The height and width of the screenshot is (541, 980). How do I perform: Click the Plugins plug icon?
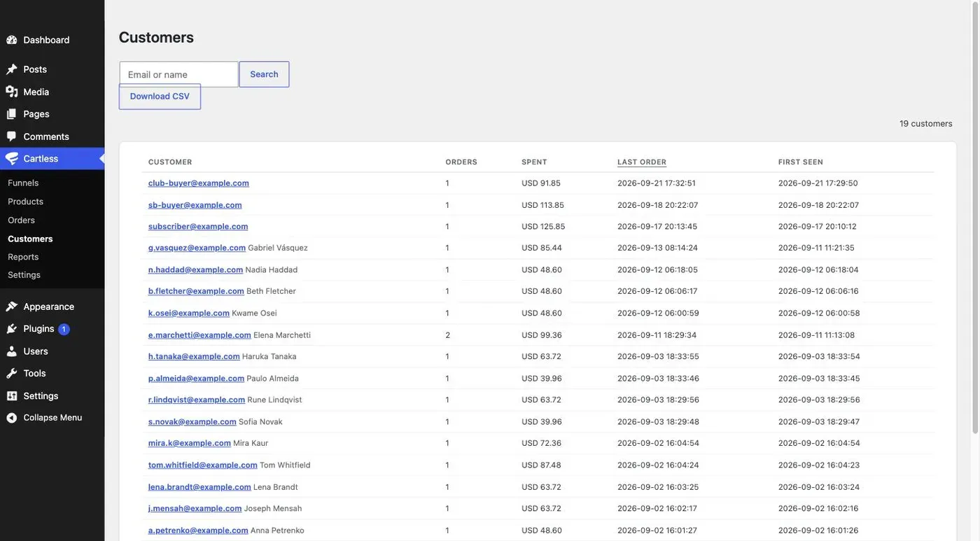tap(12, 329)
